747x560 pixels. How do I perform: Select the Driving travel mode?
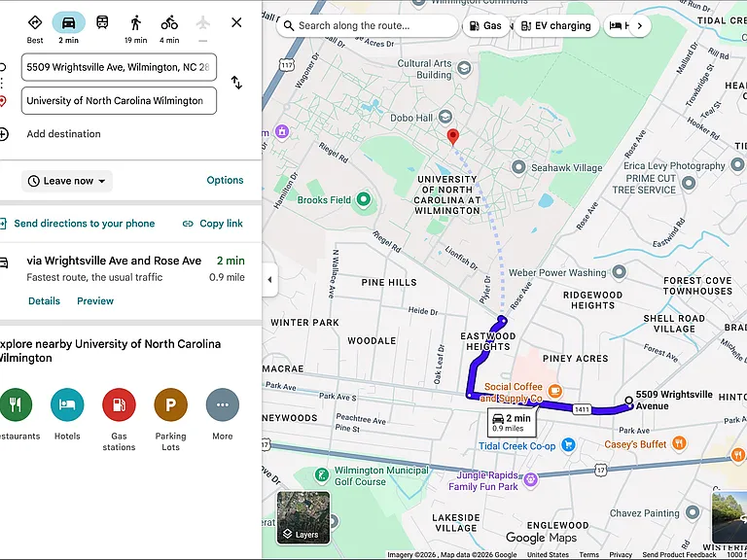coord(69,23)
